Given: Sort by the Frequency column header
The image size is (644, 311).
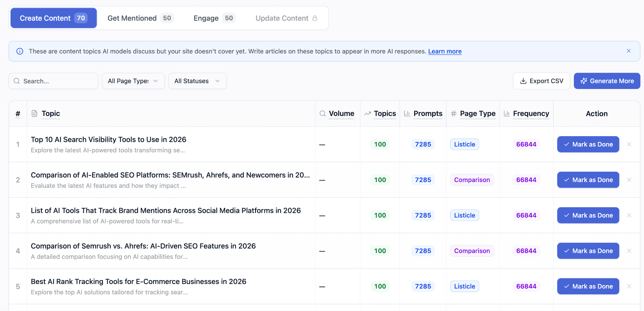Looking at the screenshot, I should 531,114.
